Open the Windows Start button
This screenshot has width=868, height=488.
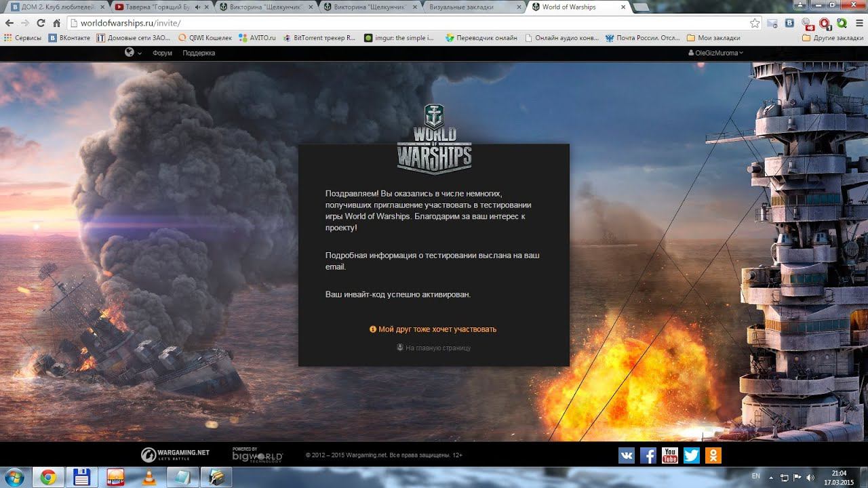click(13, 477)
